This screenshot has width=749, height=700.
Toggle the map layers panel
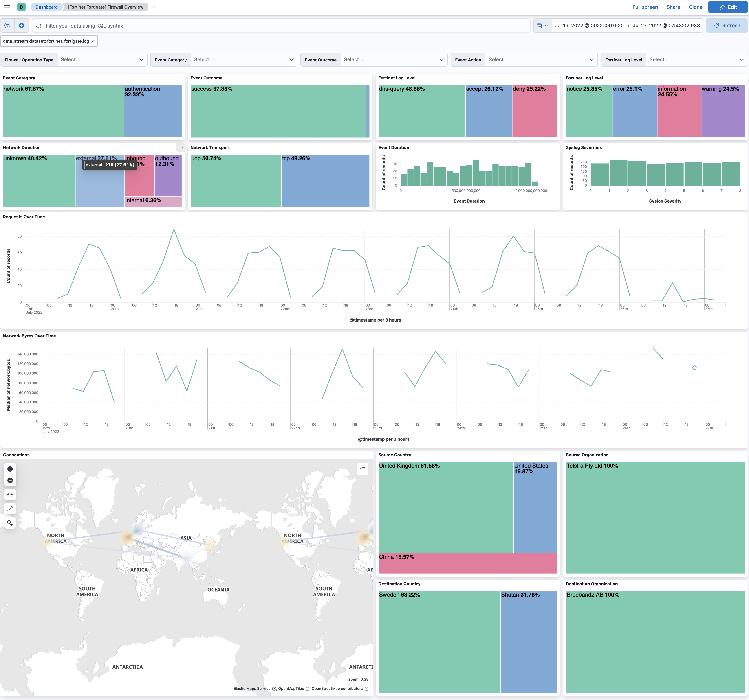pos(362,469)
